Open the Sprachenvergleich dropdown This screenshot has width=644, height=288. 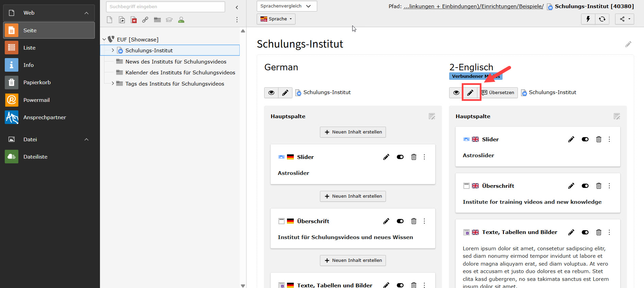[x=286, y=6]
